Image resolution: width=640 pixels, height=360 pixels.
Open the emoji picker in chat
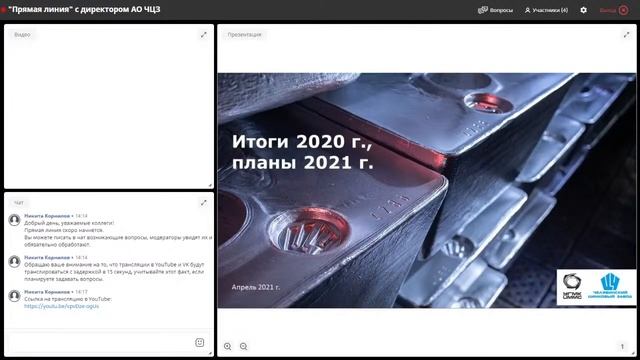(200, 342)
